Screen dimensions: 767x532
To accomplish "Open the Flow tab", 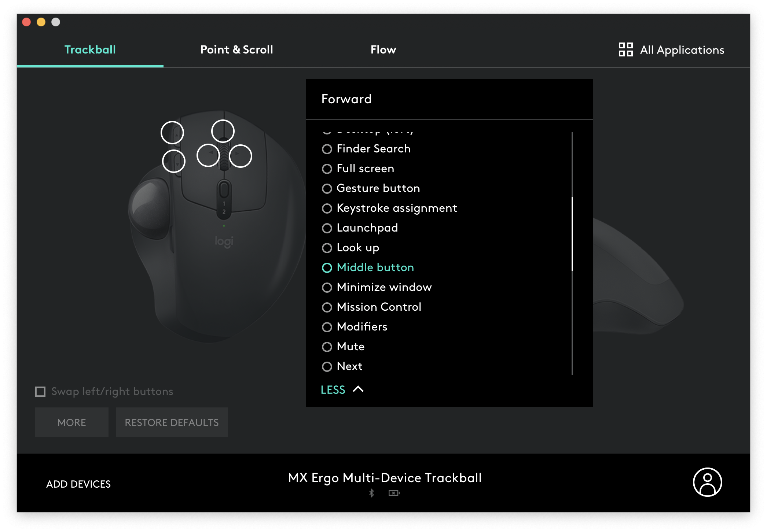I will (383, 49).
